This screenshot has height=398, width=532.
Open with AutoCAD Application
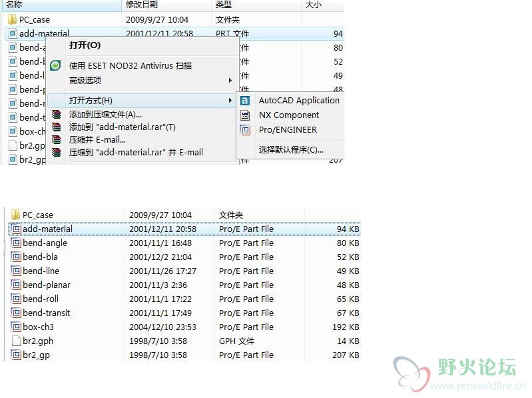299,101
